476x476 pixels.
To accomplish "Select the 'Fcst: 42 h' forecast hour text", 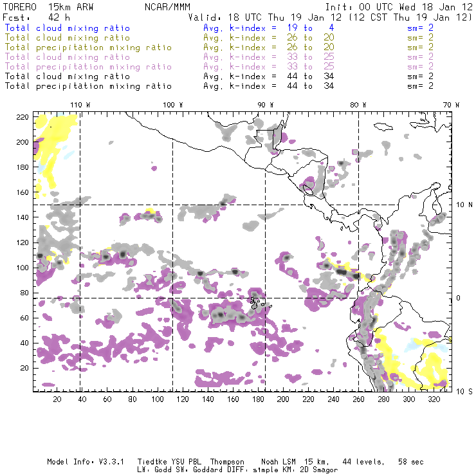I will tap(37, 17).
